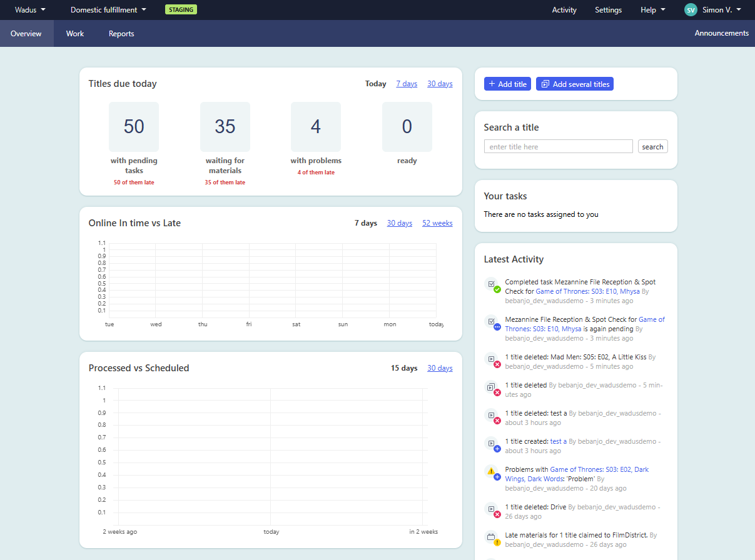Open the Wadus dropdown menu
This screenshot has width=755, height=560.
point(30,10)
